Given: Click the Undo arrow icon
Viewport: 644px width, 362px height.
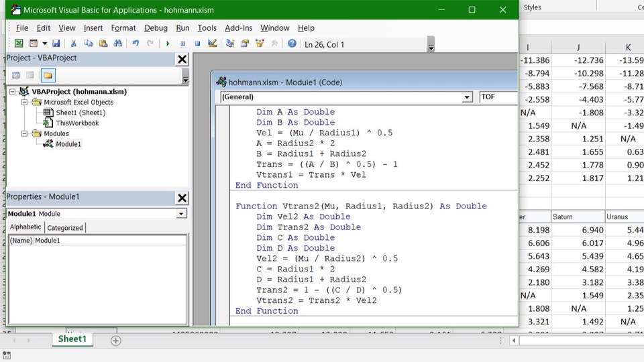Looking at the screenshot, I should (136, 43).
